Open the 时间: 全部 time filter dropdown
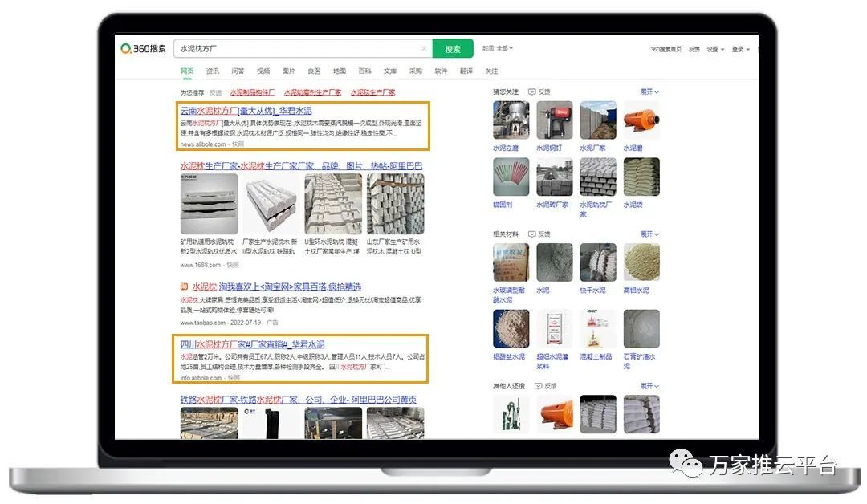 (x=498, y=49)
